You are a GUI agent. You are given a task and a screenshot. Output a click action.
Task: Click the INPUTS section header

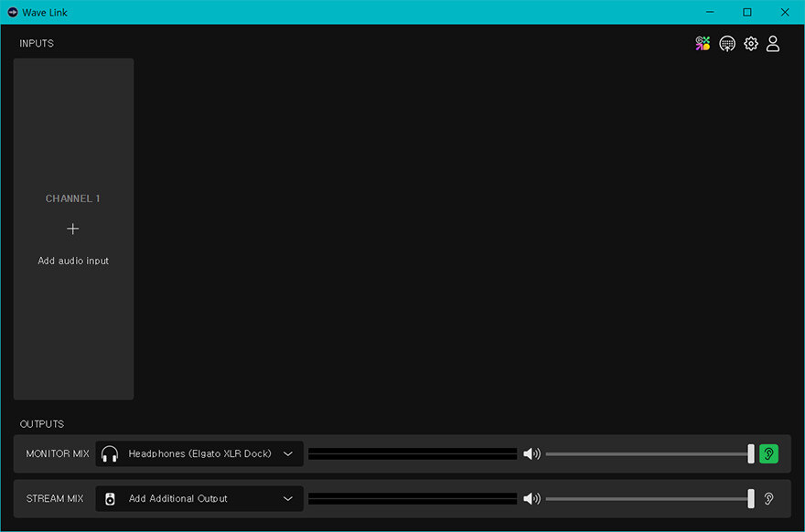(37, 43)
